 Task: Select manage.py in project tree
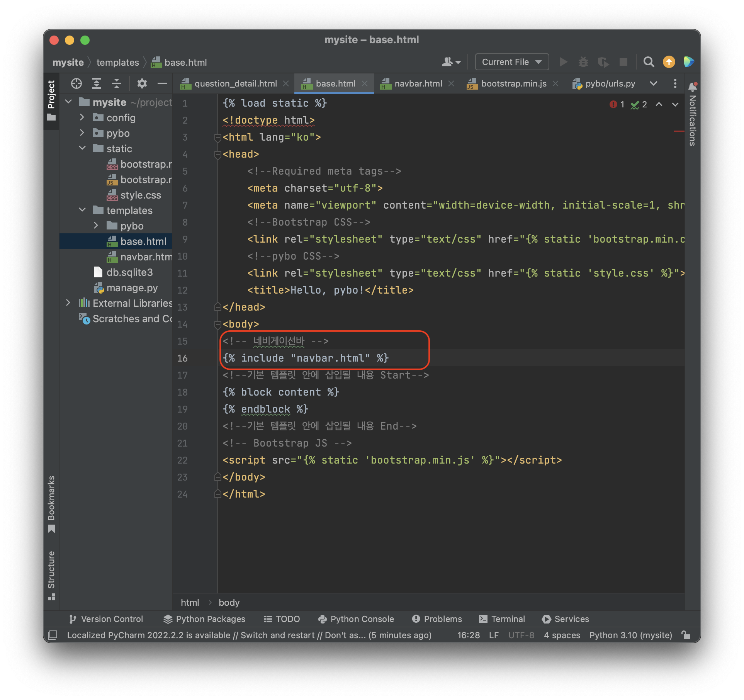(x=132, y=288)
